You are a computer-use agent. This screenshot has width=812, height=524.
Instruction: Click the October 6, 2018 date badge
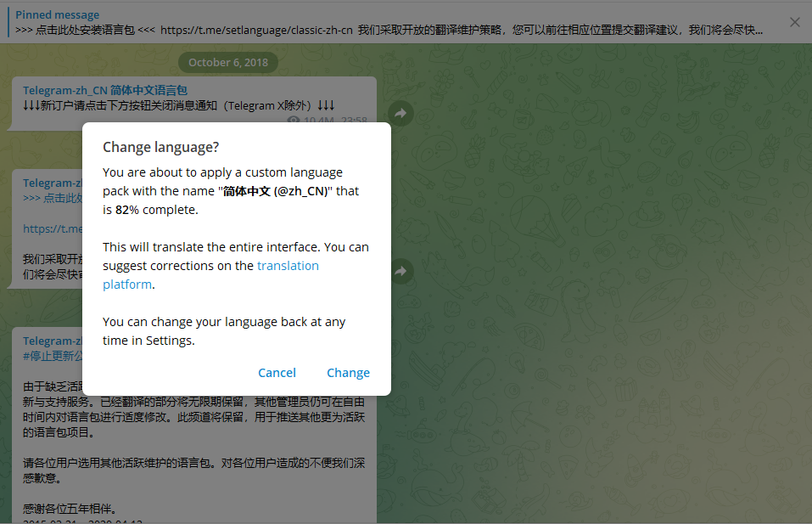tap(227, 62)
